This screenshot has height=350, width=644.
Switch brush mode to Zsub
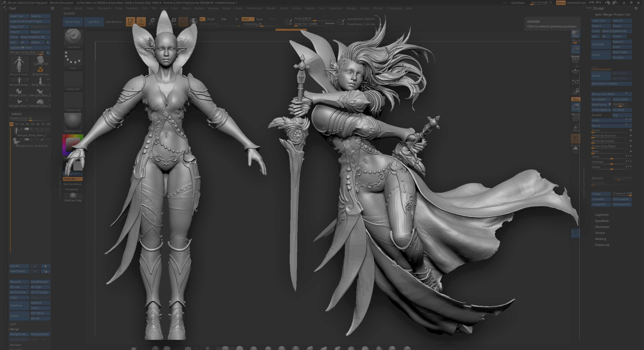tap(259, 19)
